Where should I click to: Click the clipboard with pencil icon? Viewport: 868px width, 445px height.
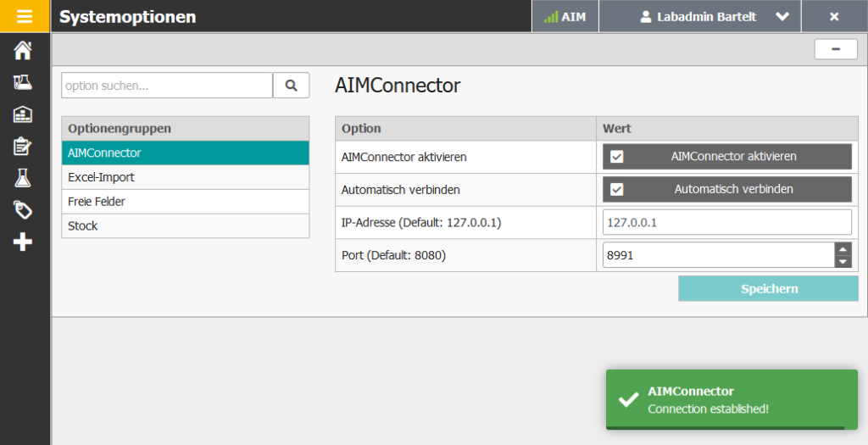tap(23, 146)
